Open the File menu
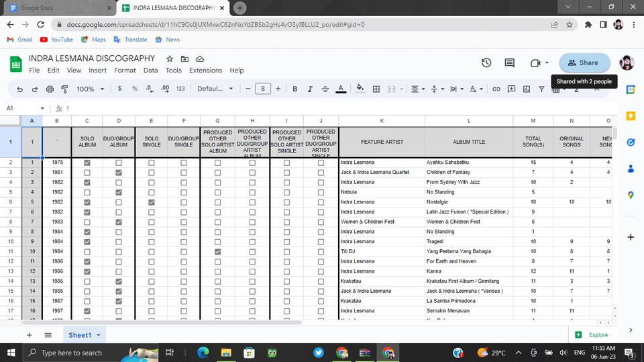644x362 pixels. (x=34, y=71)
